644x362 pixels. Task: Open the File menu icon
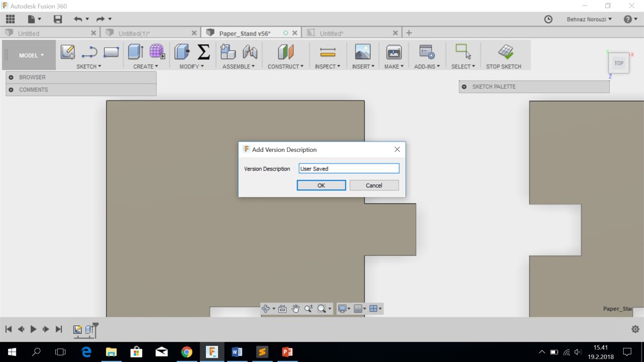click(32, 19)
